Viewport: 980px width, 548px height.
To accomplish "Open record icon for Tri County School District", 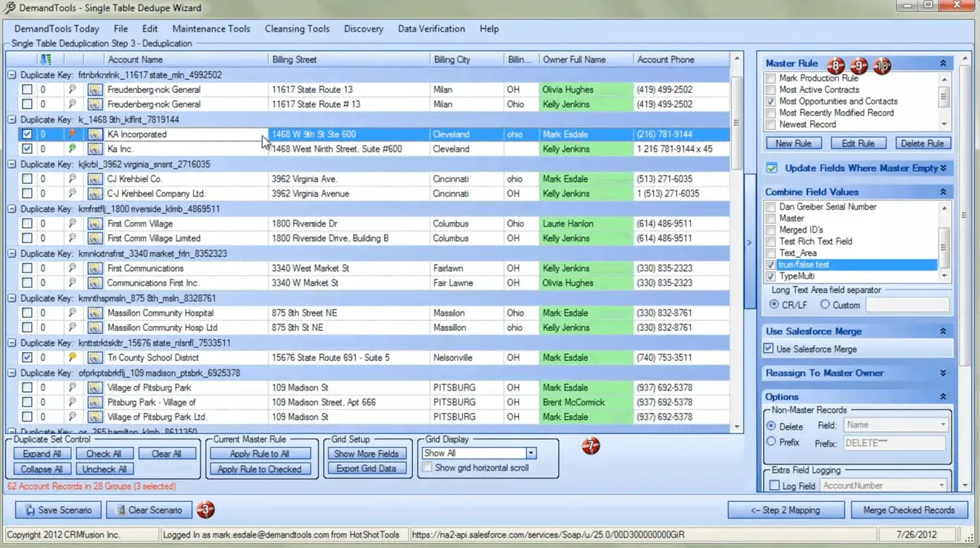I will point(94,358).
